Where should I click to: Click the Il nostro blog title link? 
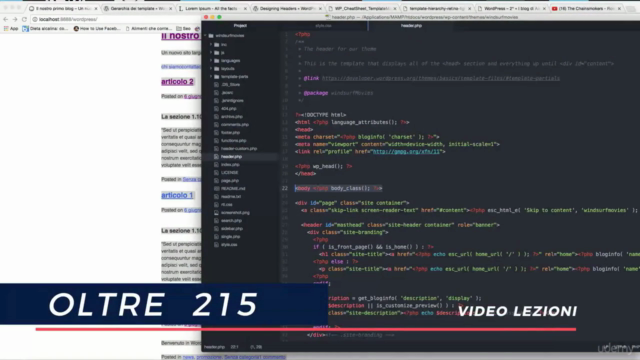click(180, 36)
